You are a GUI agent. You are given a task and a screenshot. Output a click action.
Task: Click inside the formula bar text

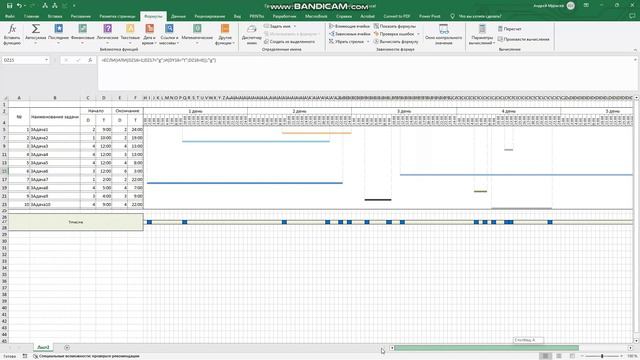coord(159,60)
